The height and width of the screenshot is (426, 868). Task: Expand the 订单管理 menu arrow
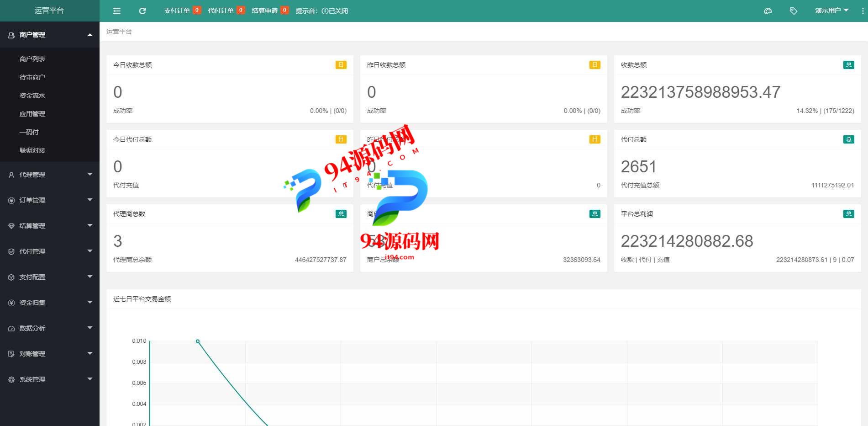[x=90, y=200]
